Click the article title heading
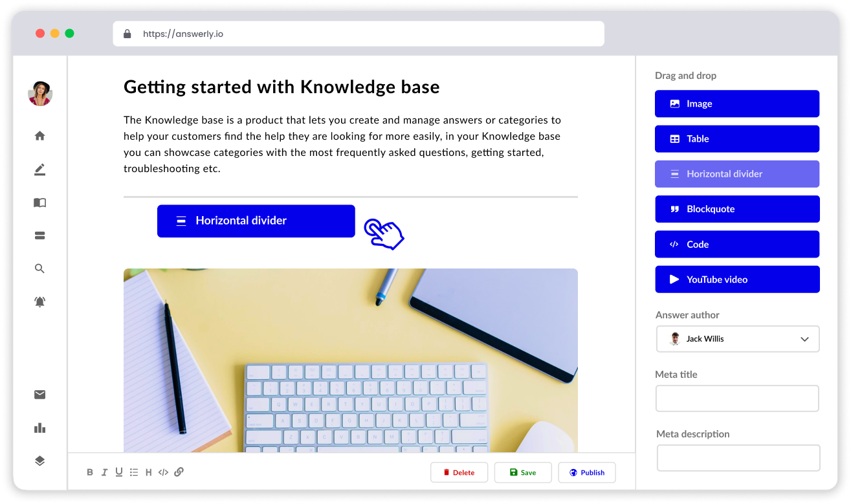This screenshot has height=504, width=851. click(x=282, y=87)
